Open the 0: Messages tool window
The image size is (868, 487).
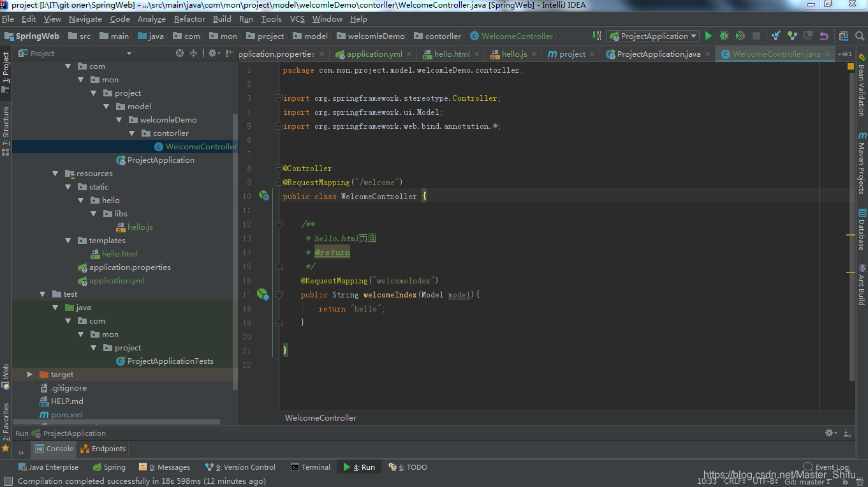coord(165,467)
